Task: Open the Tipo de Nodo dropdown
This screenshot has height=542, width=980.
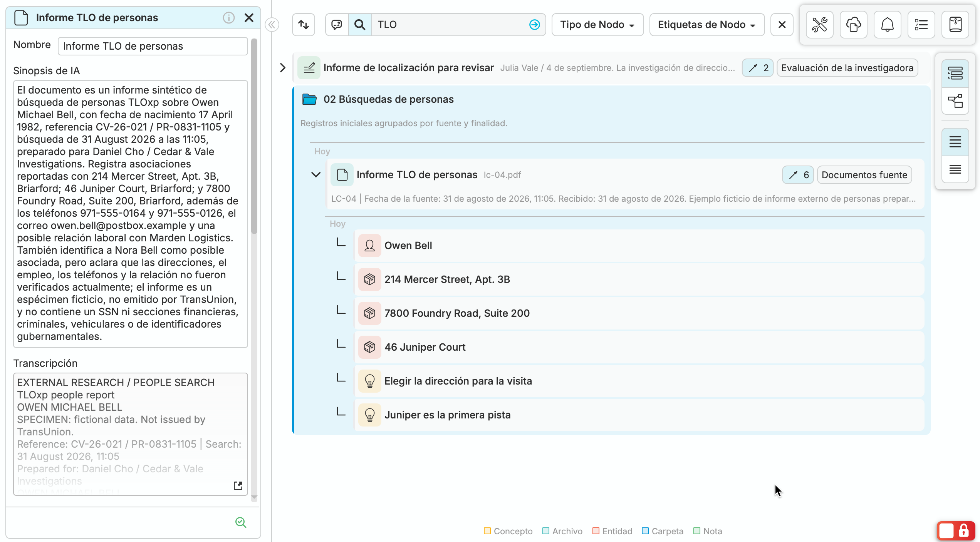Action: [597, 25]
